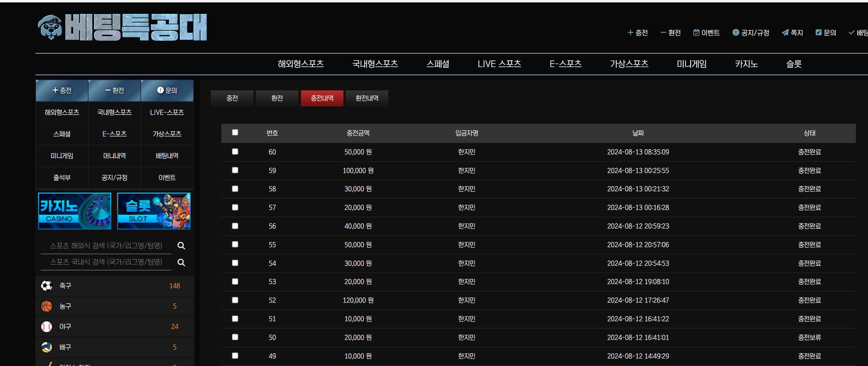Viewport: 868px width, 366px height.
Task: Click the 스포츠 해외식 검색 input field
Action: pos(106,245)
